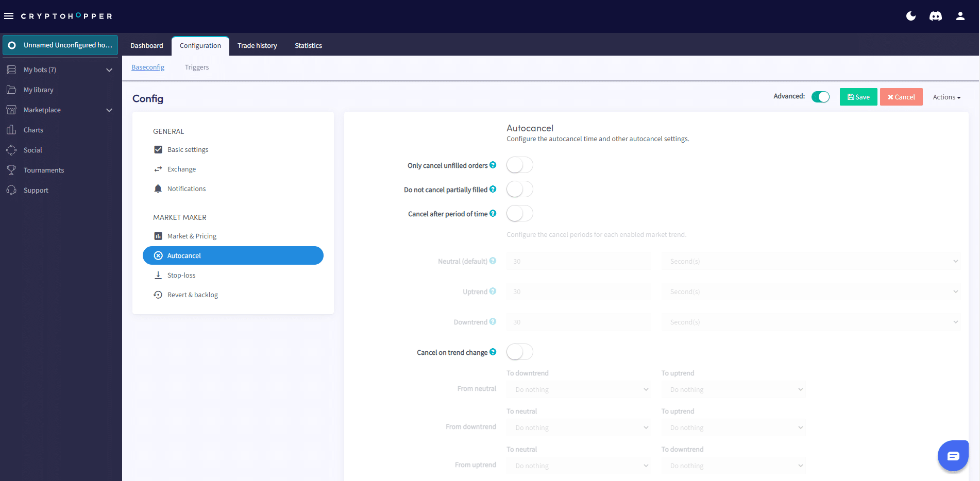Click the Downtrend period value field
980x481 pixels.
tap(579, 322)
